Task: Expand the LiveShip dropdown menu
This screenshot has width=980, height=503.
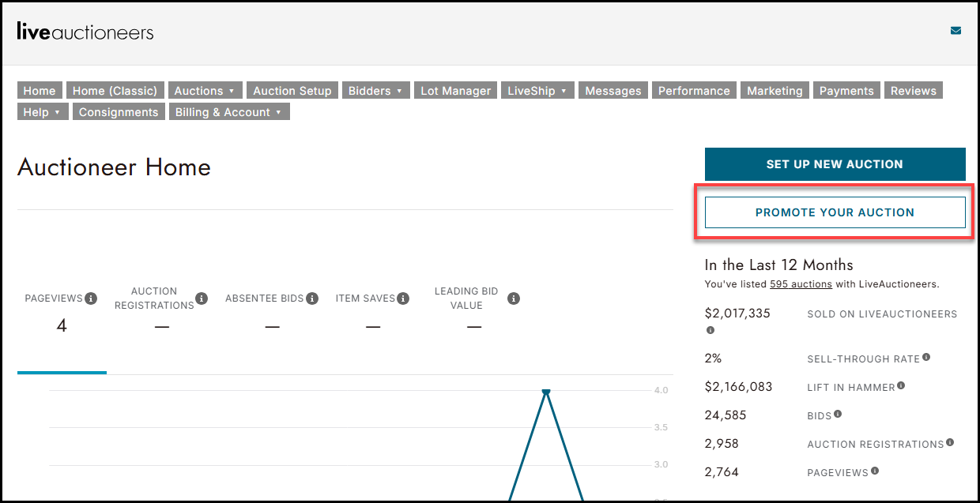Action: coord(537,91)
